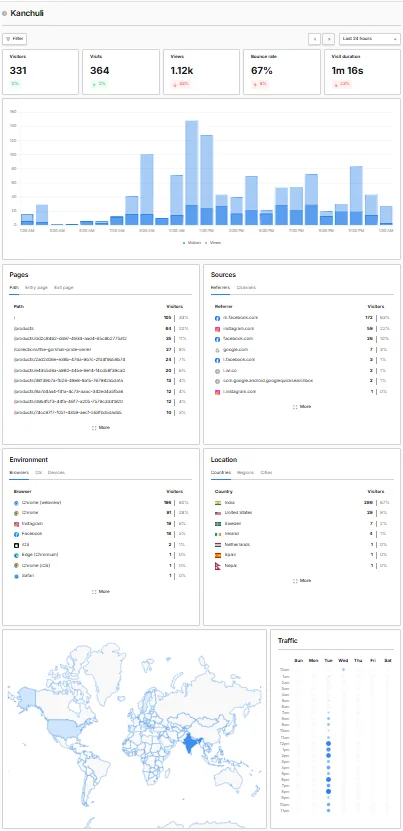Image resolution: width=403 pixels, height=831 pixels.
Task: Click the Safari browser icon
Action: tap(16, 576)
